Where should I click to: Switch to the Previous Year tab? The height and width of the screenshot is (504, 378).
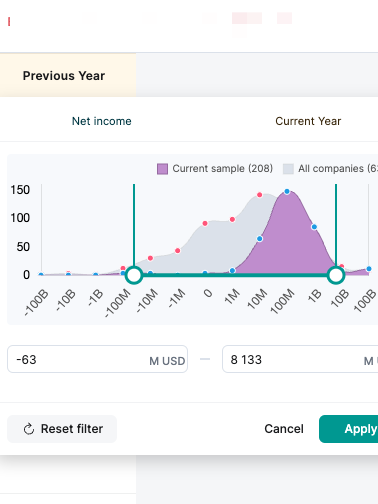click(x=64, y=76)
